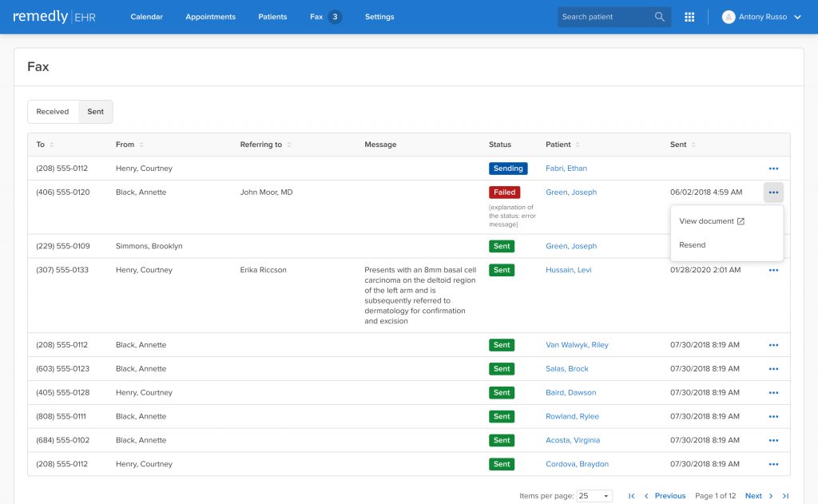Click the Failed status badge
Screen dimensions: 818x504
pos(505,192)
